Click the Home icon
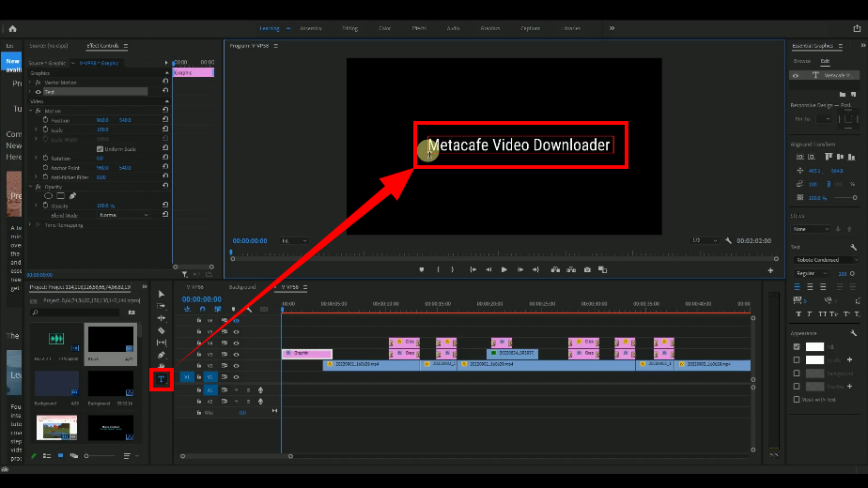Viewport: 868px width, 488px height. point(13,29)
